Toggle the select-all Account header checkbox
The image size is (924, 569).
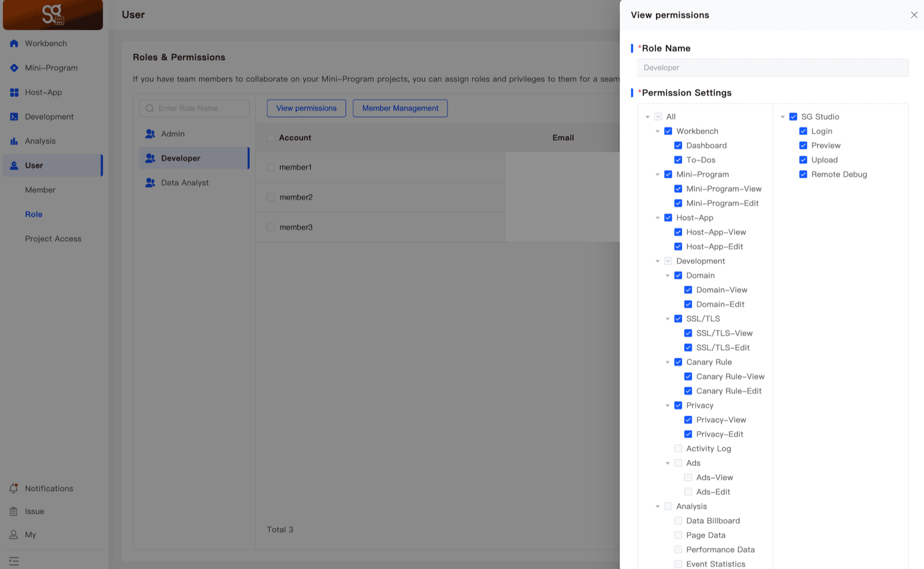(271, 138)
